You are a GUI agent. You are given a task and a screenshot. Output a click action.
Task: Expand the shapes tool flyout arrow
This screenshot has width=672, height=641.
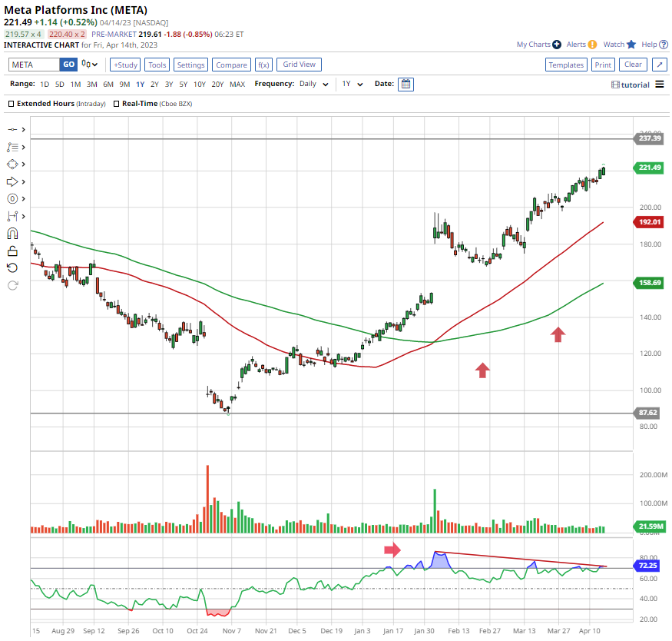[23, 164]
